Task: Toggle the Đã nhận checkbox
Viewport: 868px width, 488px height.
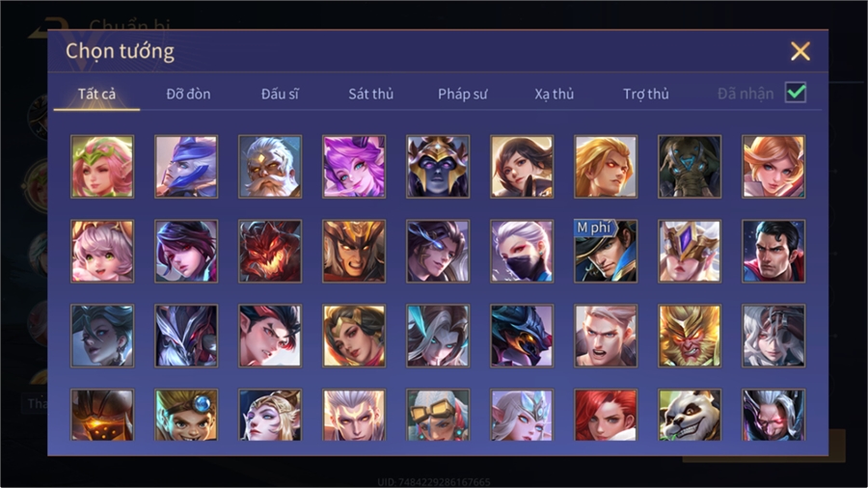Action: (x=796, y=93)
